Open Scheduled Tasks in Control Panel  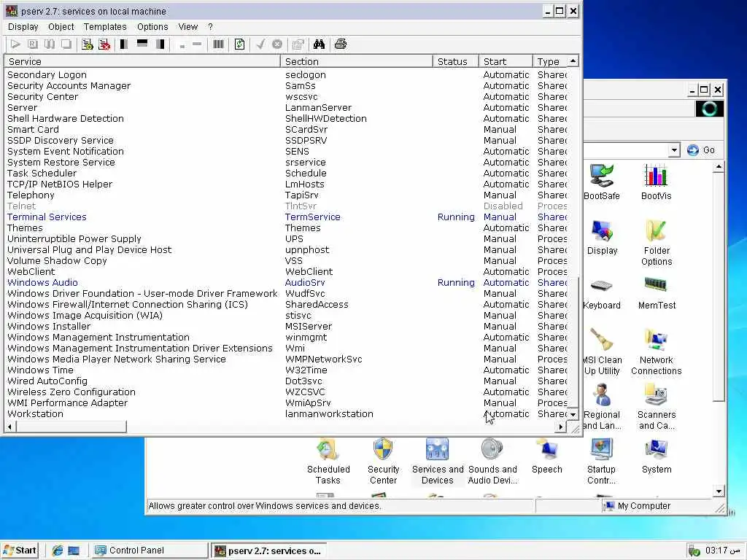tap(328, 462)
